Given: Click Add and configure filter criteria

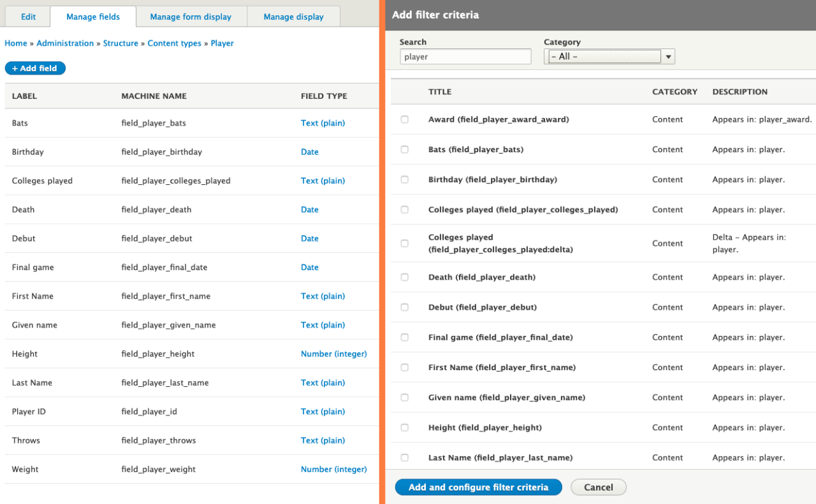Looking at the screenshot, I should [x=478, y=487].
